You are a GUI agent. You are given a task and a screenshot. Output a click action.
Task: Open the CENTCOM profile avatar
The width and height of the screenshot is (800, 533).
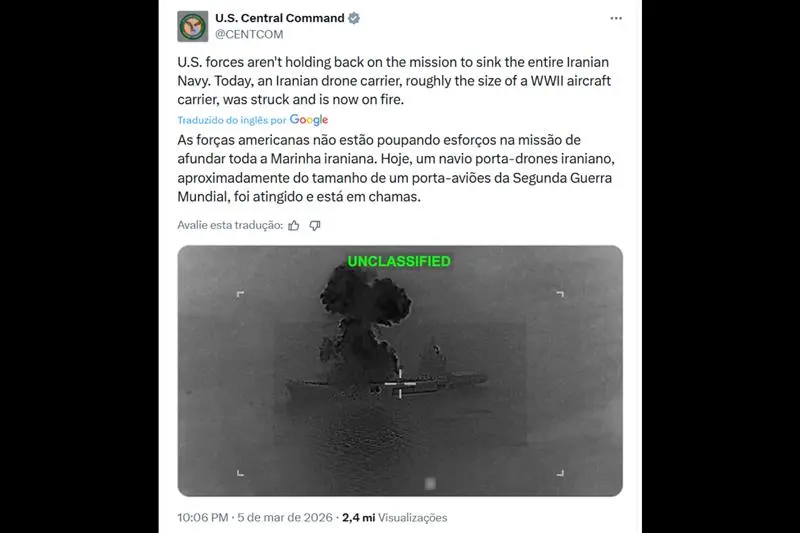click(192, 26)
